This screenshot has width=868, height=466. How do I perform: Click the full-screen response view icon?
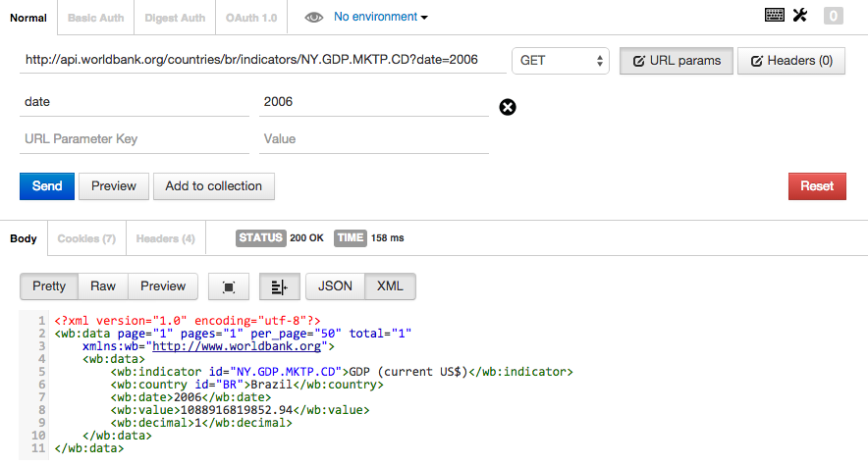229,286
